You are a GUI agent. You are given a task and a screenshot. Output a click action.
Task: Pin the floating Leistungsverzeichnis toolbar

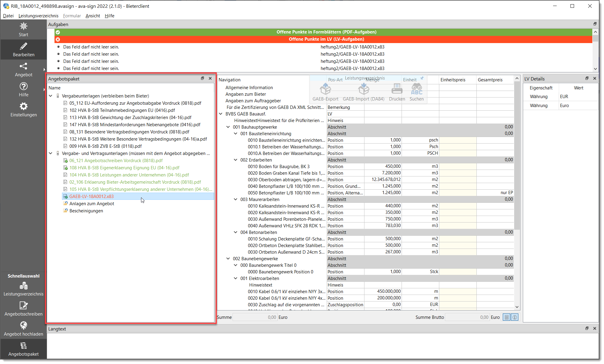coord(422,78)
